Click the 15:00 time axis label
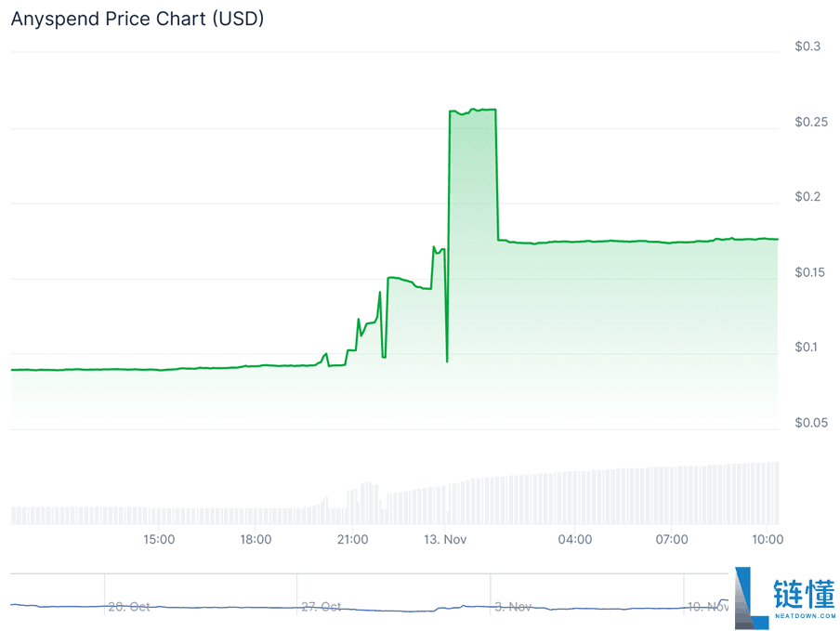Screen dimensions: 840x631 (159, 539)
